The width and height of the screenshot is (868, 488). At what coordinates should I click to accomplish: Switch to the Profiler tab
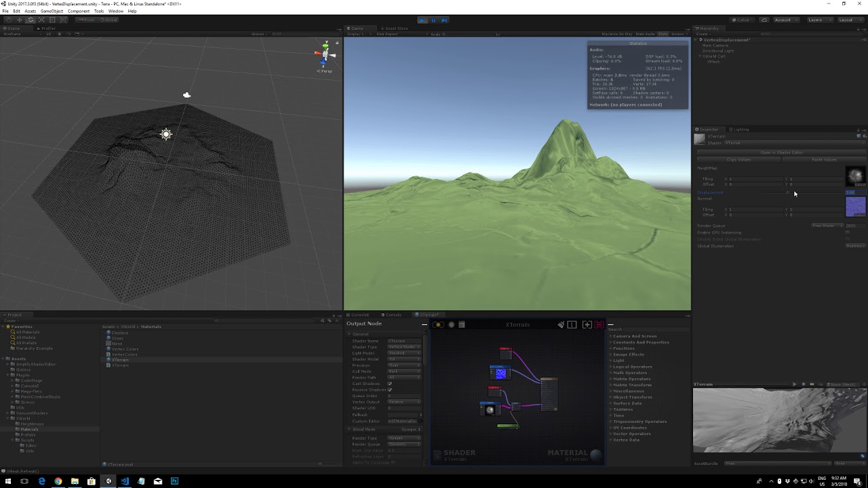(47, 28)
